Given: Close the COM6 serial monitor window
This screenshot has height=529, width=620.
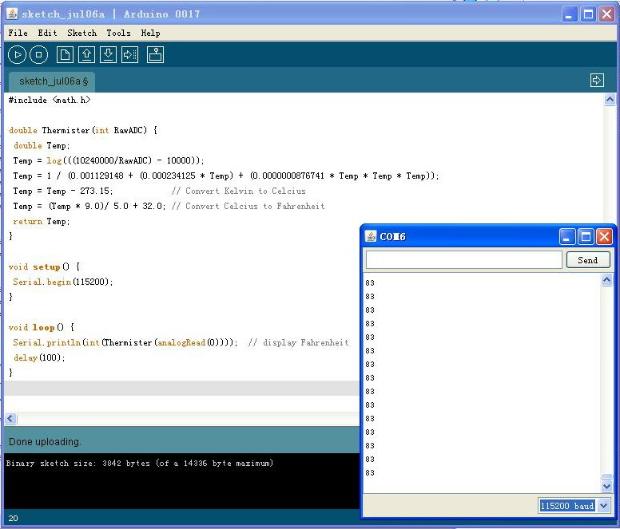Looking at the screenshot, I should click(x=604, y=237).
